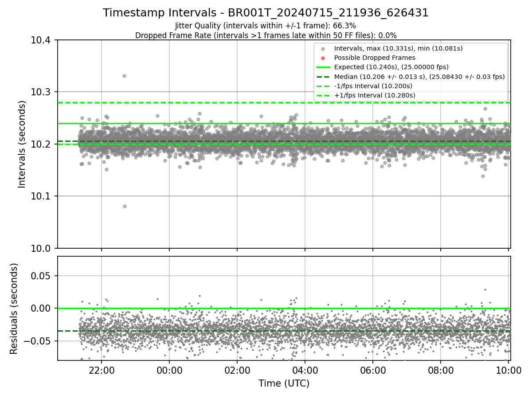Click the 10.2 tick label on the intervals axis
This screenshot has width=532, height=399.
[x=42, y=144]
